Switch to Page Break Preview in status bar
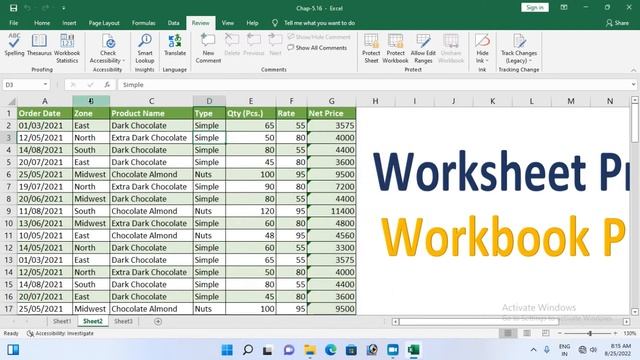This screenshot has width=640, height=360. (546, 333)
